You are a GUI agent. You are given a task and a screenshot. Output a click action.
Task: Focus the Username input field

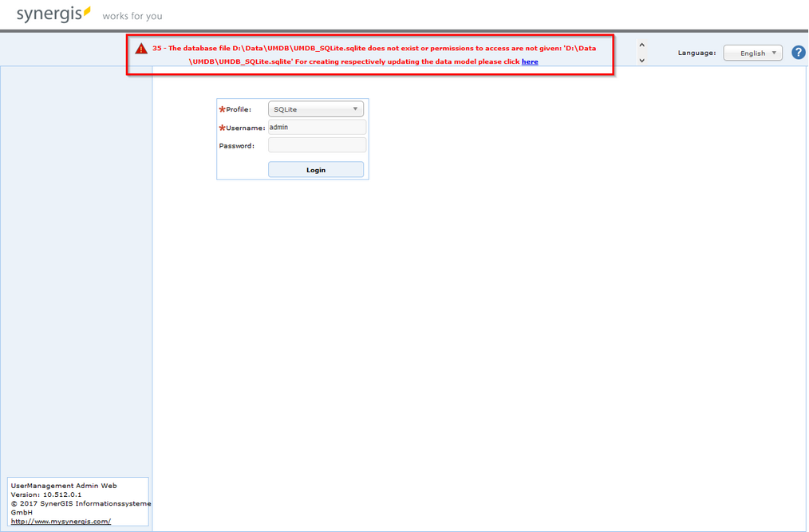[317, 127]
